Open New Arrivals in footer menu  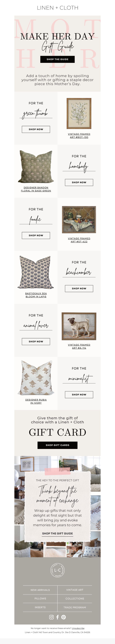click(x=40, y=590)
